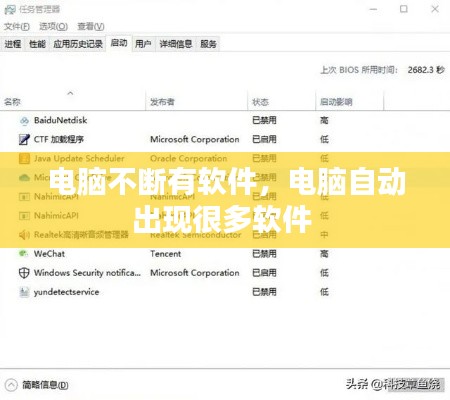Click the 已启用 status in CTF row
The height and width of the screenshot is (400, 450).
tap(264, 139)
